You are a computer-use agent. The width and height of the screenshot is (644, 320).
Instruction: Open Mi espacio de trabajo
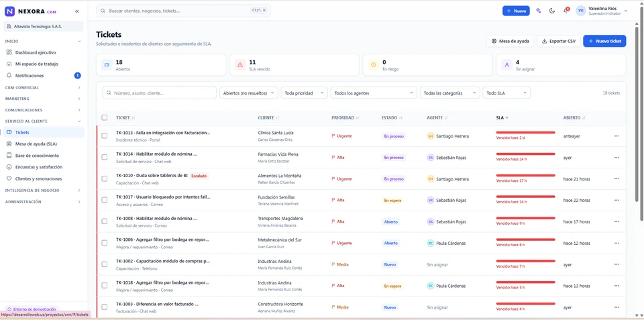tap(44, 64)
